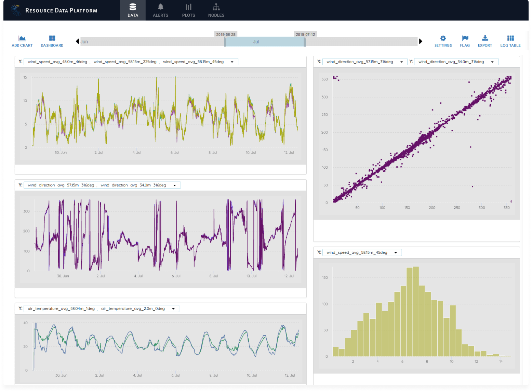Open the Plots tab

[x=188, y=10]
